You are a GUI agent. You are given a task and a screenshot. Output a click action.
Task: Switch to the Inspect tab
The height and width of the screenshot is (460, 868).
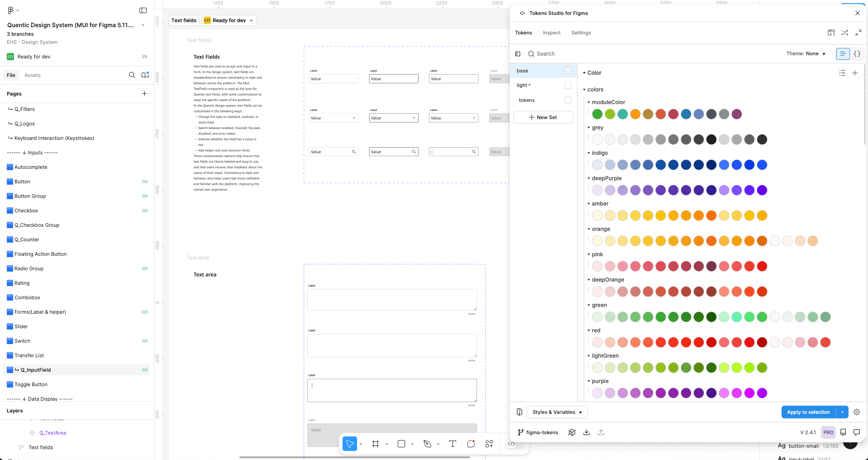point(551,33)
